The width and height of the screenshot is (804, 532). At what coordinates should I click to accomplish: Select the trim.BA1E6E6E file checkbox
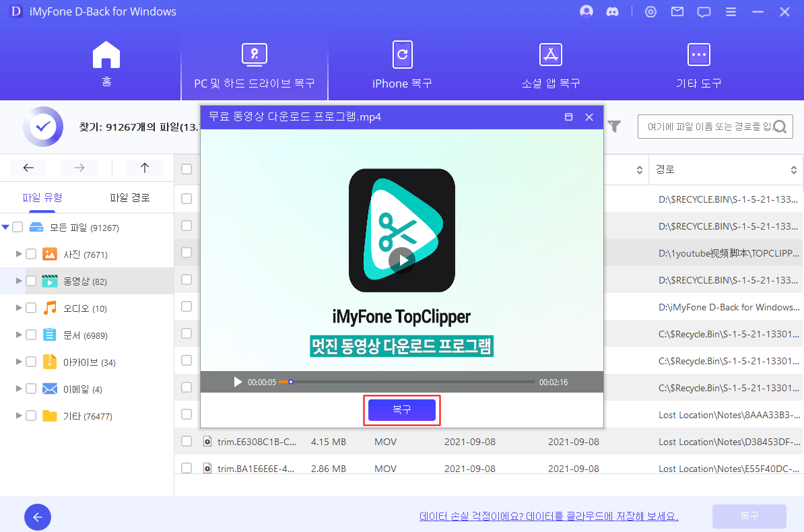coord(187,468)
